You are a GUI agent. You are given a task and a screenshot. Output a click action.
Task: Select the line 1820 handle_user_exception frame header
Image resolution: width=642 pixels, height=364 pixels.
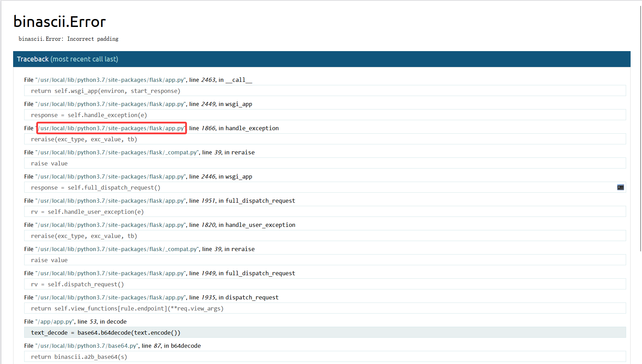point(159,225)
